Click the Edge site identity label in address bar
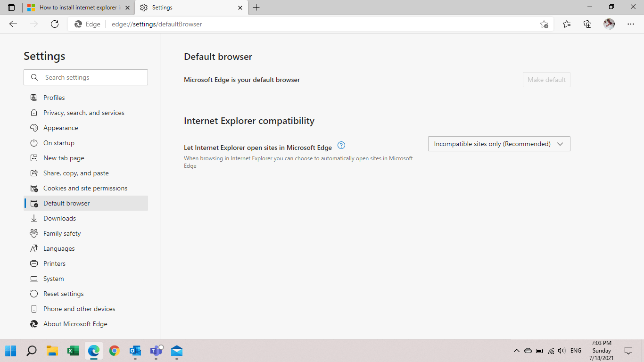Image resolution: width=644 pixels, height=362 pixels. tap(88, 24)
